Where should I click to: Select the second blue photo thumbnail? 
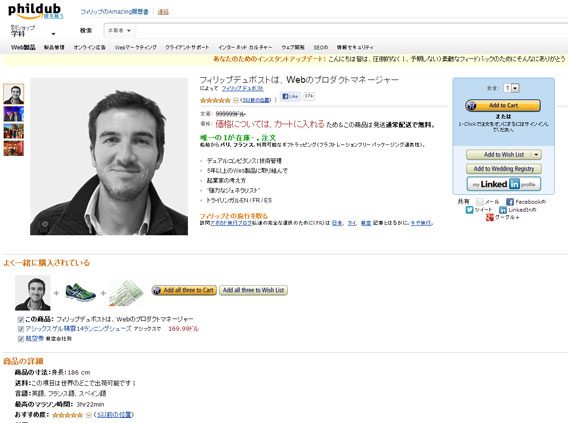pos(14,114)
